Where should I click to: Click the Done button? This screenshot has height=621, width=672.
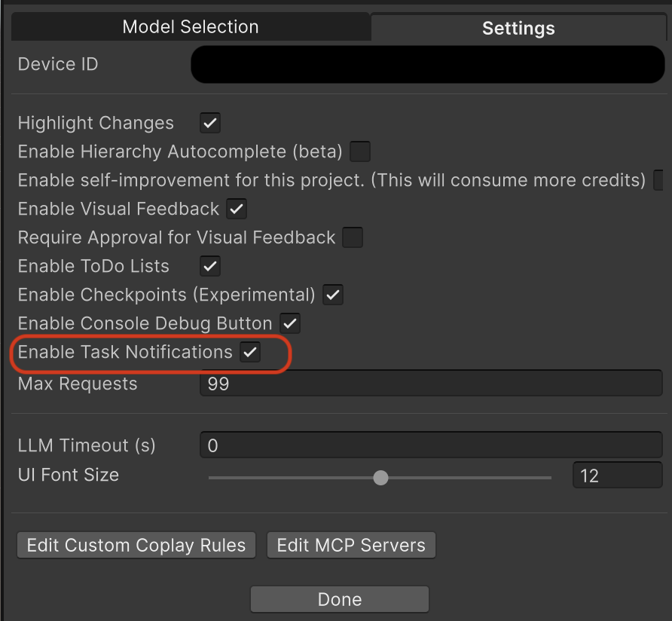340,599
